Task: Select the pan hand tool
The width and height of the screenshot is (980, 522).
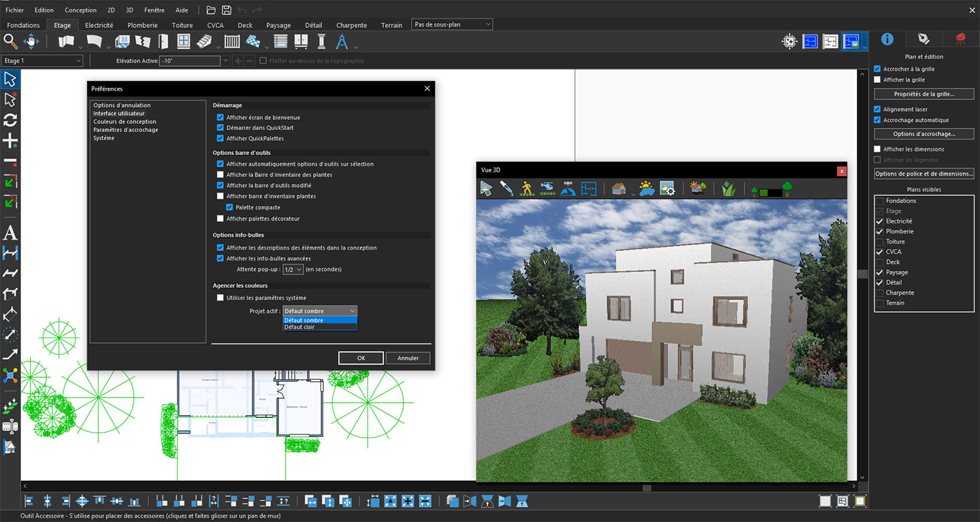Action: click(31, 42)
